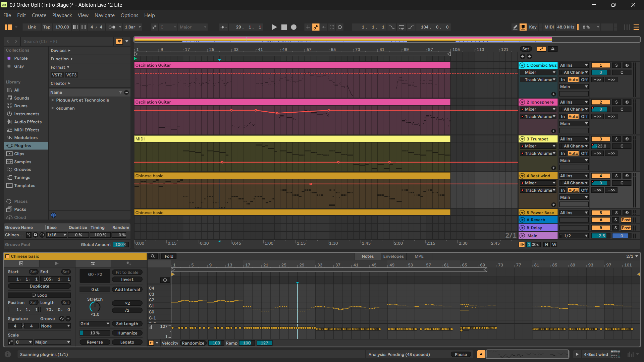Screen dimensions: 644x362
Task: Toggle the metronome icon
Action: coord(112,27)
